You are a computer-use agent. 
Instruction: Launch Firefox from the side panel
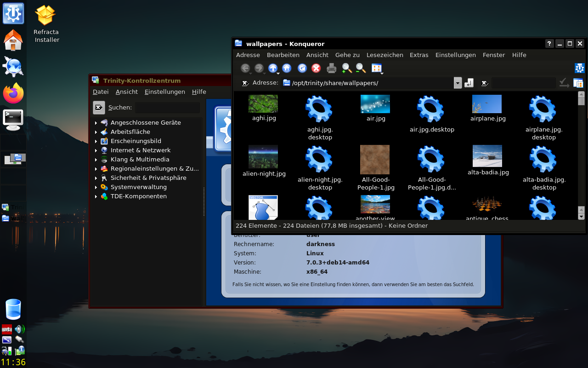coord(13,93)
